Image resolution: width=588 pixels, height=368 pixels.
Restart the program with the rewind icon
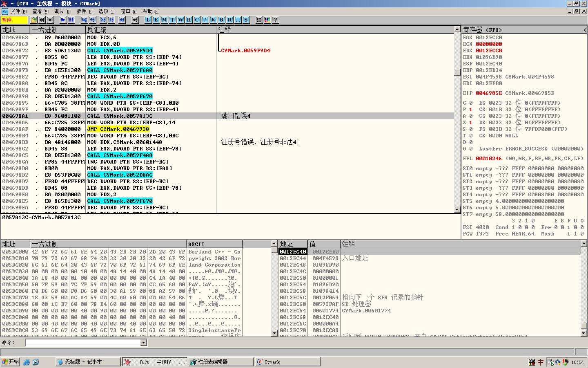pyautogui.click(x=42, y=20)
